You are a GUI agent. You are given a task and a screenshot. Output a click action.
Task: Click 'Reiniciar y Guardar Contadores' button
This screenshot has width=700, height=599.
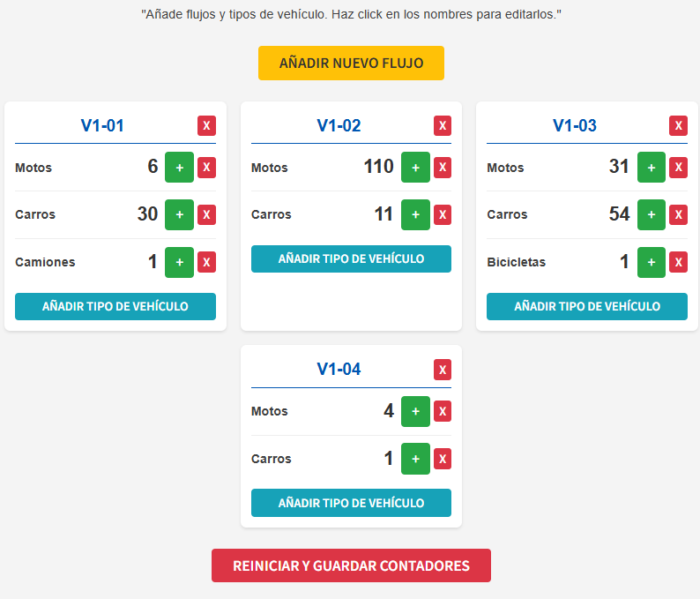351,565
